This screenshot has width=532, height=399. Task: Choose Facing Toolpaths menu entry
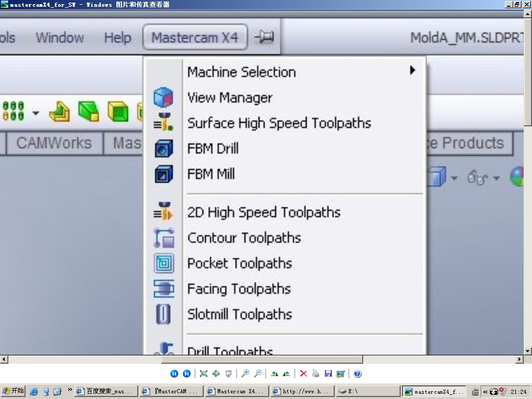(239, 289)
